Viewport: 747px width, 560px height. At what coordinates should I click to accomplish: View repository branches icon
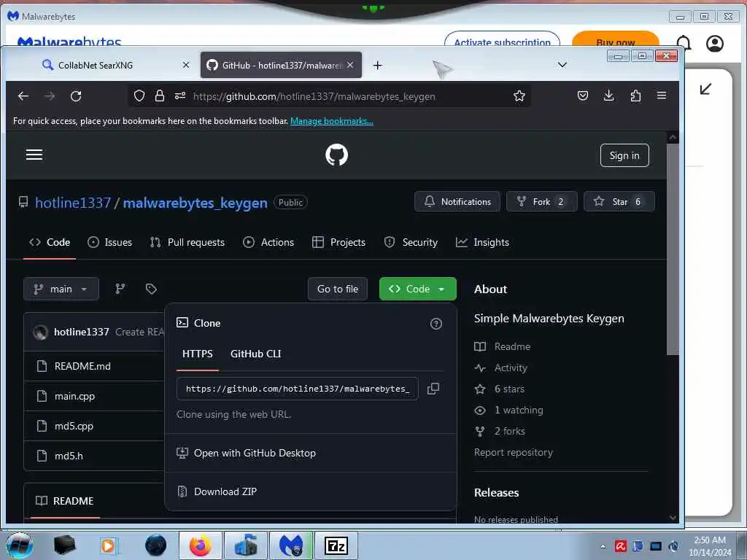click(x=120, y=289)
